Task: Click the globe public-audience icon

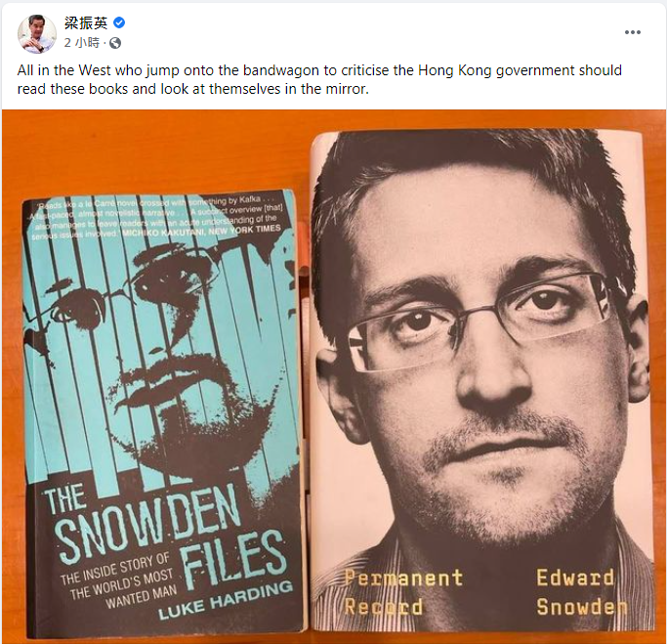Action: point(115,43)
